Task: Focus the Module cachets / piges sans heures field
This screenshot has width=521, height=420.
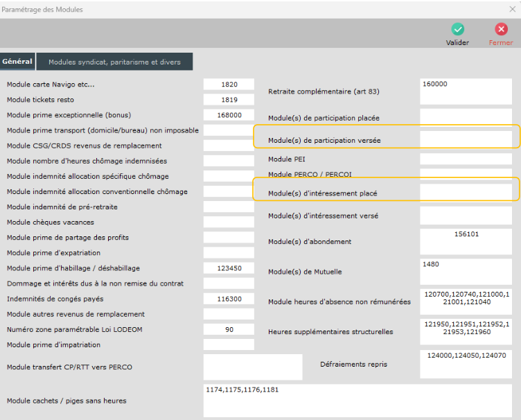Action: point(357,400)
